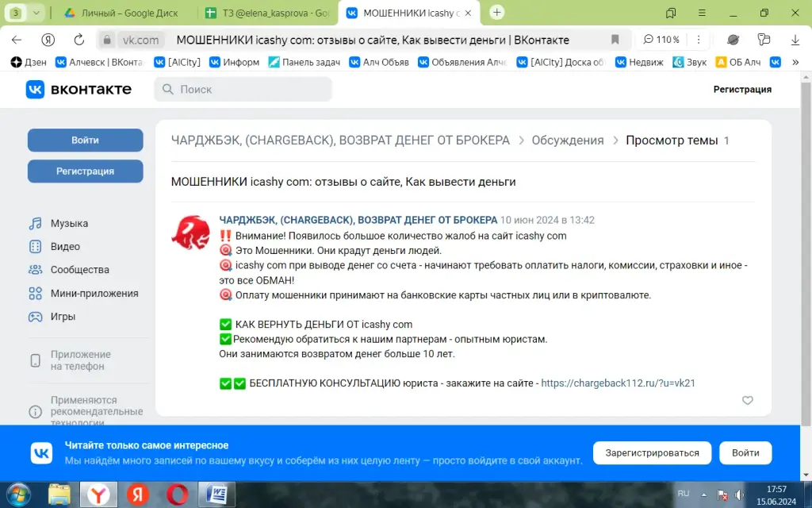Open the browser menu with three lines
812x508 pixels.
[702, 13]
